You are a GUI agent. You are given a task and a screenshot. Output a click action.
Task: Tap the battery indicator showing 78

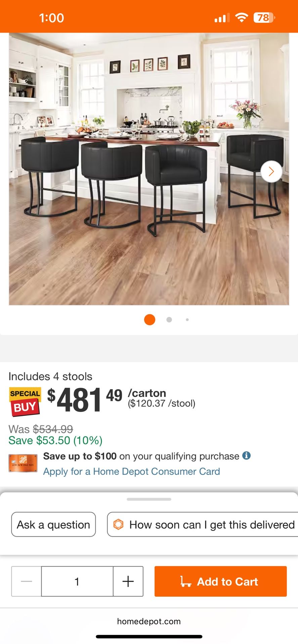pyautogui.click(x=264, y=17)
